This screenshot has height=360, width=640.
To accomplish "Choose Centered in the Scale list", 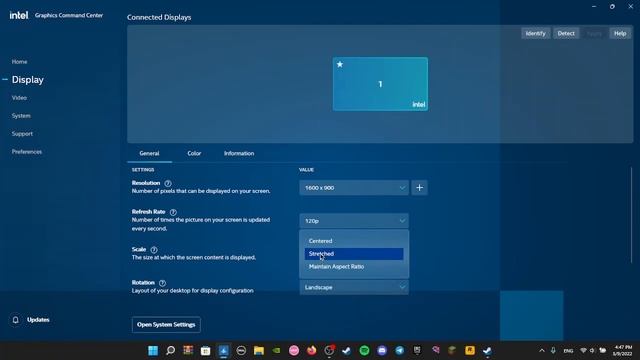I will click(x=354, y=241).
